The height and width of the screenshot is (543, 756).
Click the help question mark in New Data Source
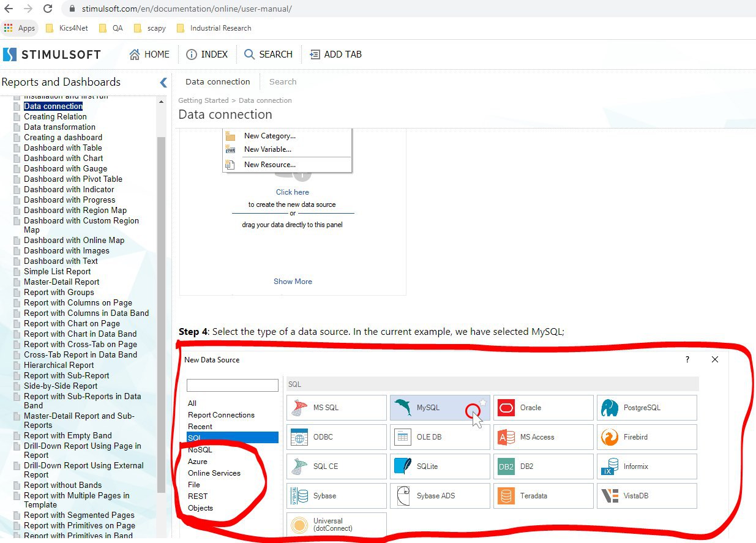(x=687, y=360)
